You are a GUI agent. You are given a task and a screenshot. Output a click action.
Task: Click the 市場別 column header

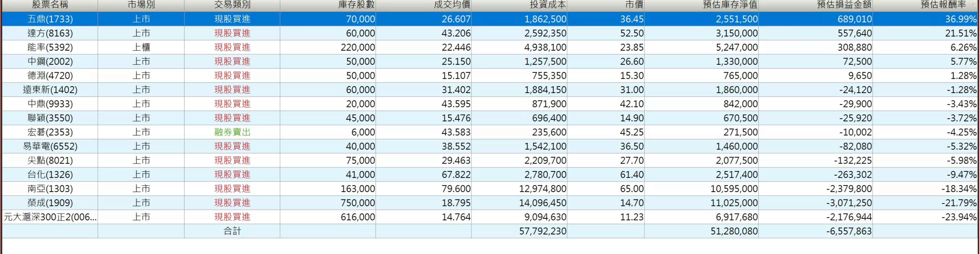pos(141,5)
